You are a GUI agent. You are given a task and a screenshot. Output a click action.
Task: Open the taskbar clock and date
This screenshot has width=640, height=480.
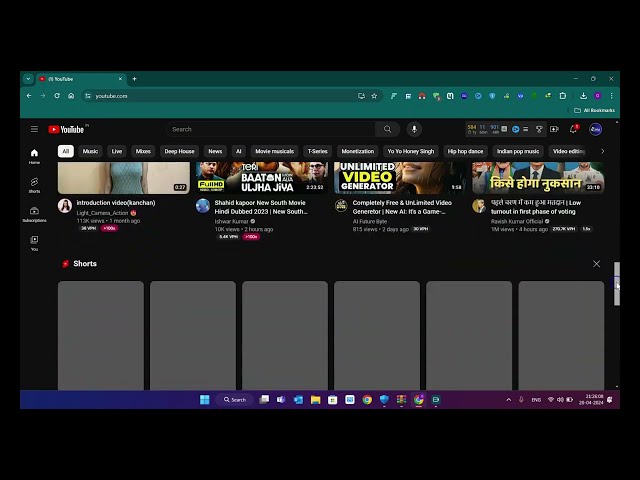pos(591,400)
